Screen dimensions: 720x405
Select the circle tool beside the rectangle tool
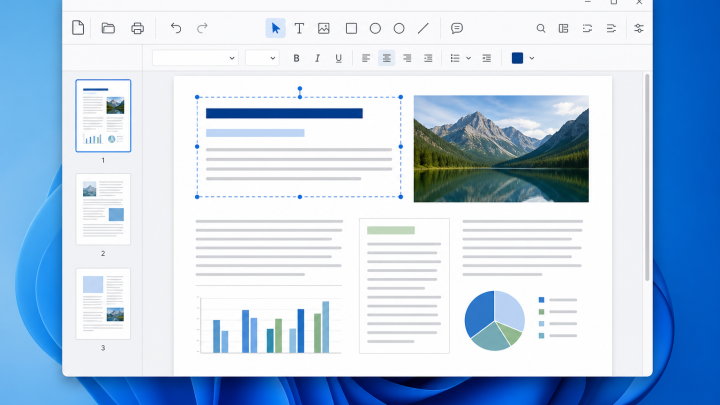(375, 28)
